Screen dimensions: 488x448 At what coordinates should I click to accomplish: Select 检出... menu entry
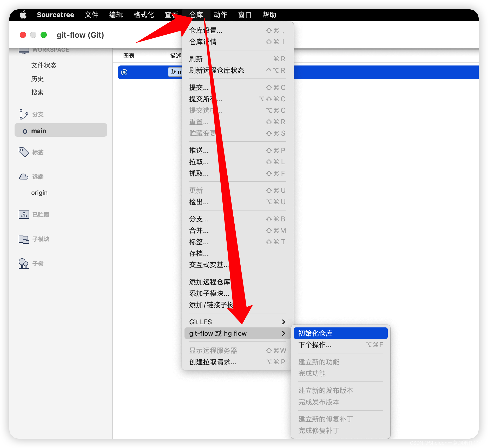(238, 202)
